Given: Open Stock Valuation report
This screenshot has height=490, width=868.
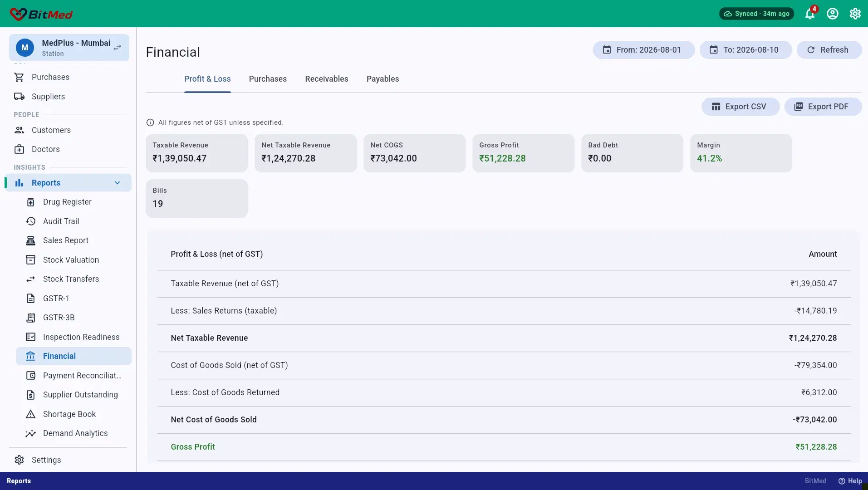Looking at the screenshot, I should click(x=74, y=260).
